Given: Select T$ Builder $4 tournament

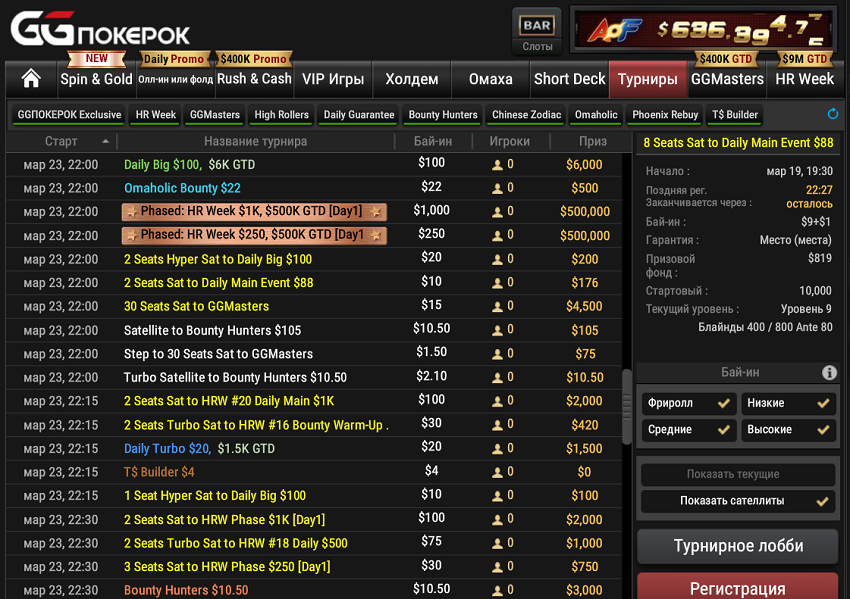Looking at the screenshot, I should pos(314,472).
